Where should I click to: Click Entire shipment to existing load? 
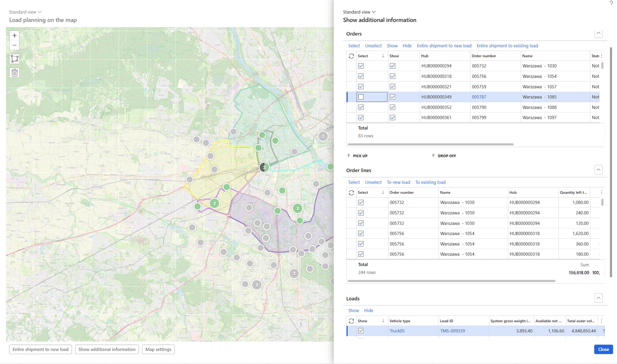pos(507,46)
